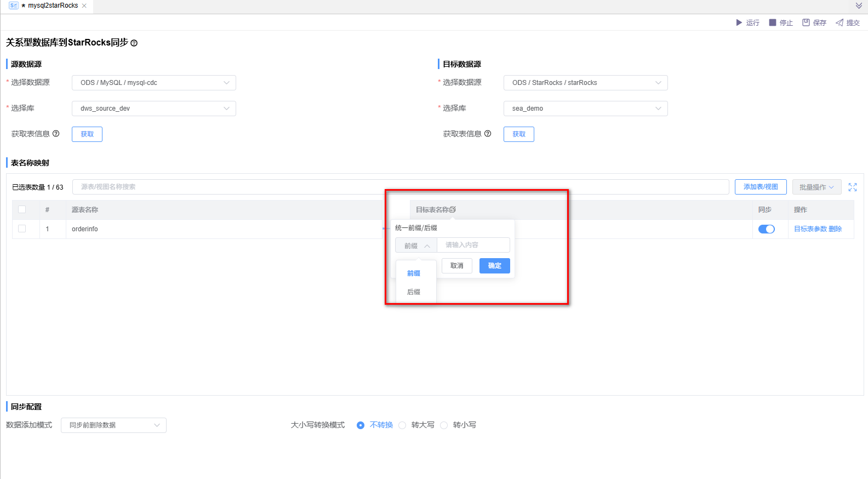Click the Submit (提交) paper plane icon

coord(840,22)
